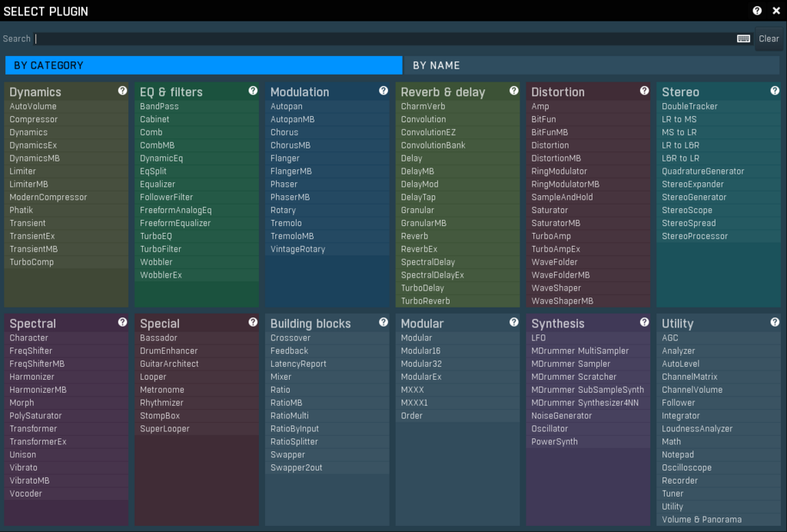Screen dimensions: 787x532
Task: Open help for EQ & filters category
Action: click(x=253, y=91)
